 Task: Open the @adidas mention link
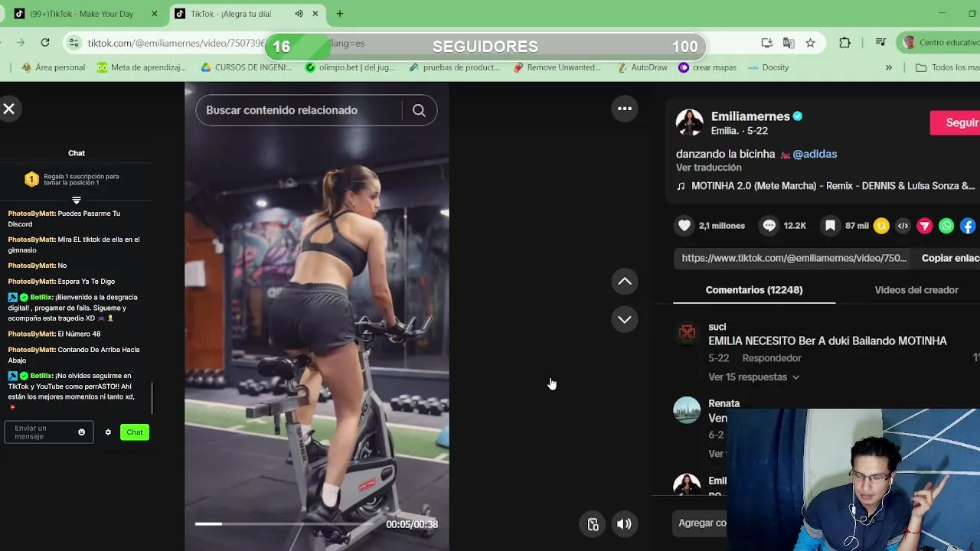pos(815,154)
